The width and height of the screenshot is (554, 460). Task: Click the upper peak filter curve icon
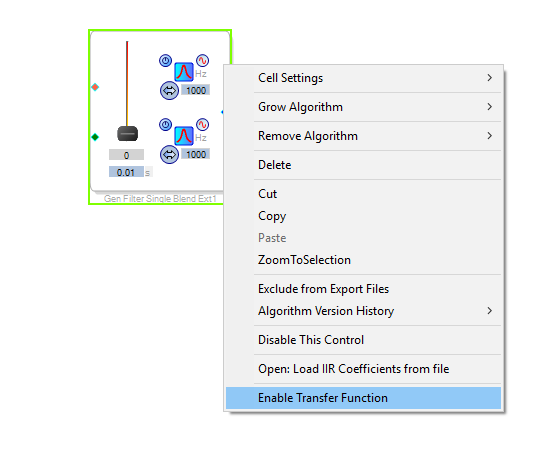pyautogui.click(x=184, y=72)
